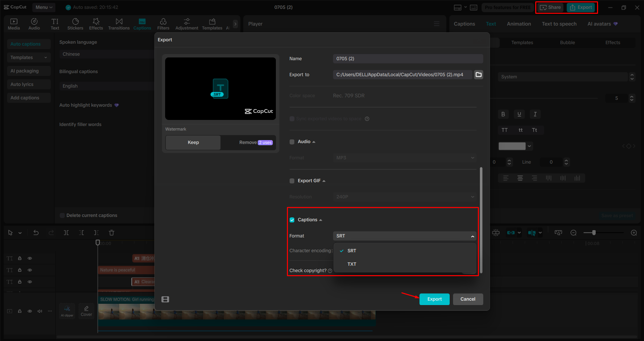Select the Stickers tool
644x341 pixels.
coord(75,24)
